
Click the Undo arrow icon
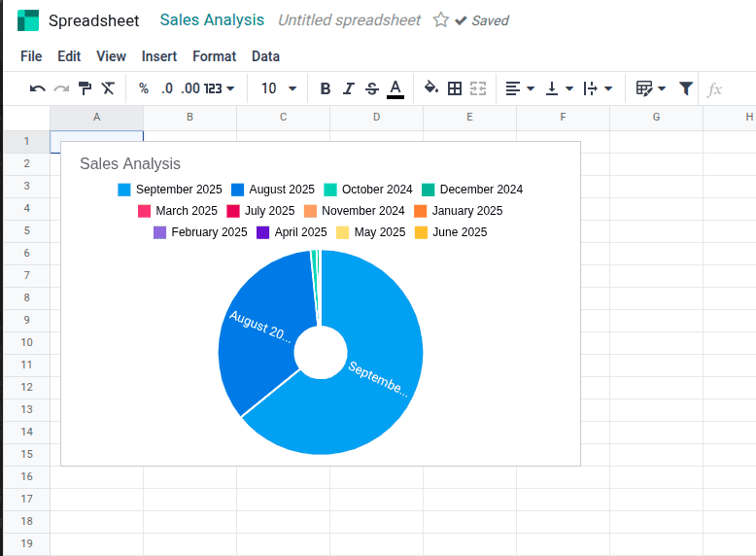[x=37, y=88]
